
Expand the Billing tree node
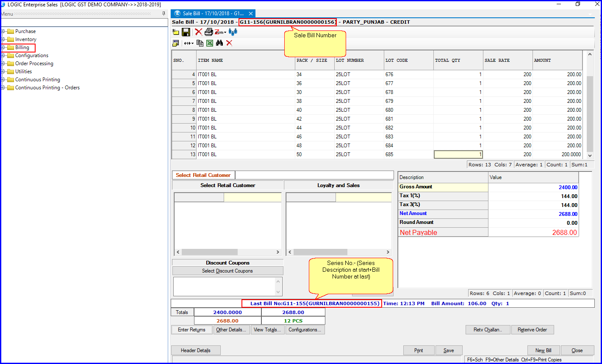pos(3,47)
